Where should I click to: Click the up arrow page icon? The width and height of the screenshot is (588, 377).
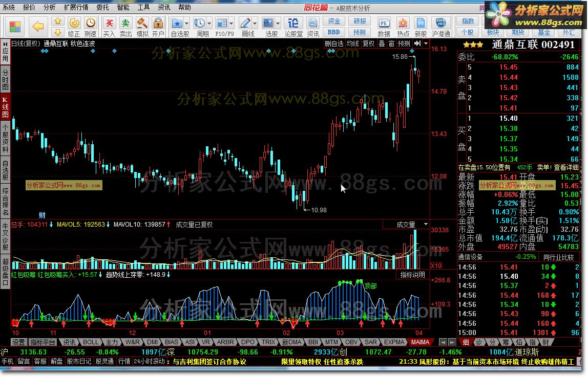tap(58, 21)
